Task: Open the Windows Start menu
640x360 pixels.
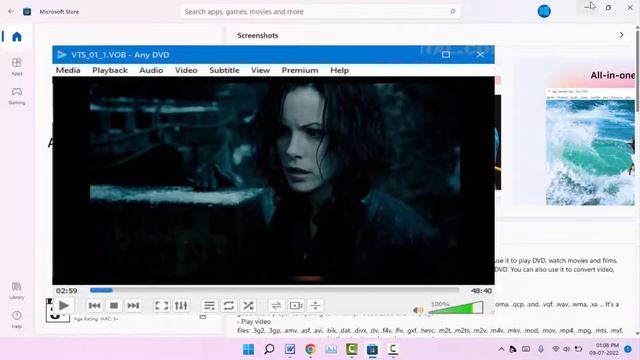Action: [248, 349]
